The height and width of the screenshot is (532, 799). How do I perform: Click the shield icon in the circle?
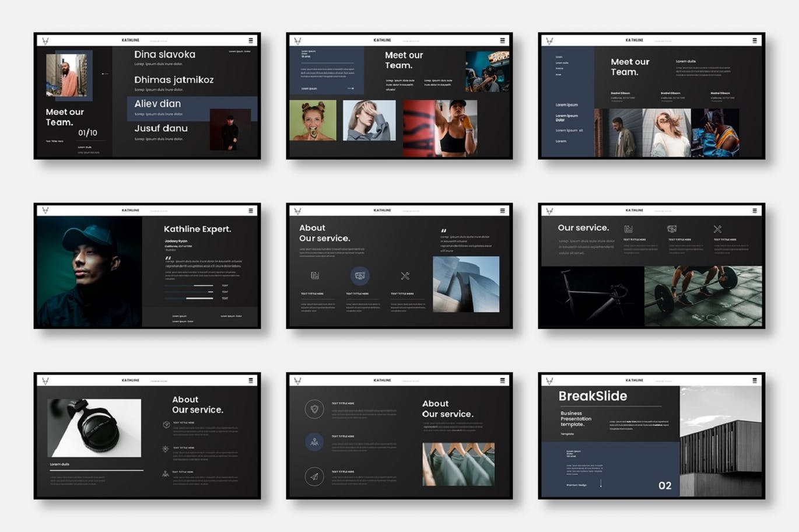point(314,409)
